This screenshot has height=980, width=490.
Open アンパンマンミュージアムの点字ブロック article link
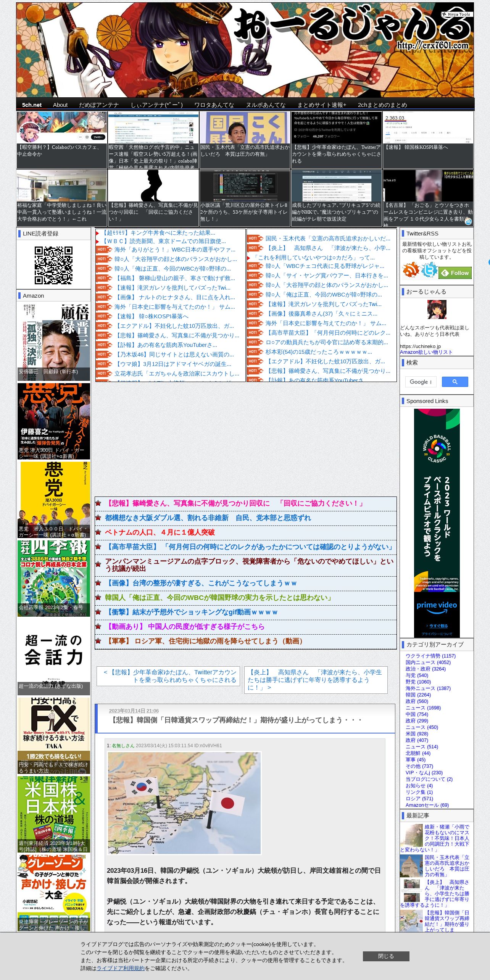click(x=249, y=565)
